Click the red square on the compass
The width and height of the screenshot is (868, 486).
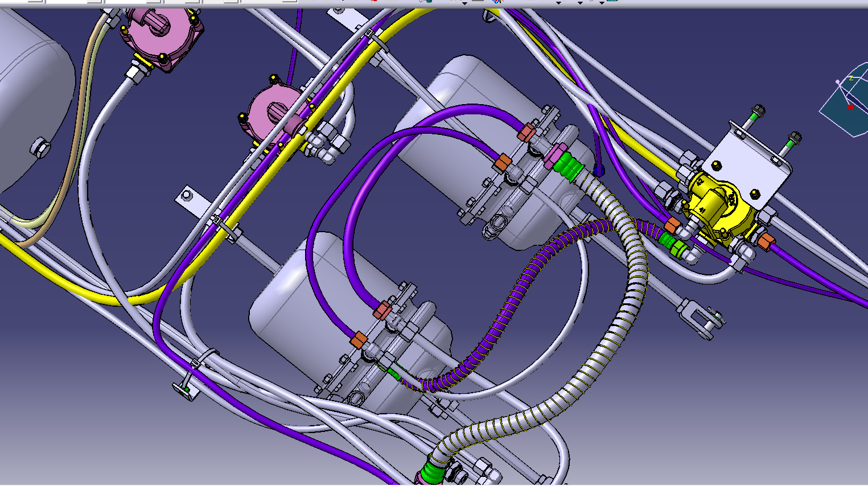850,107
